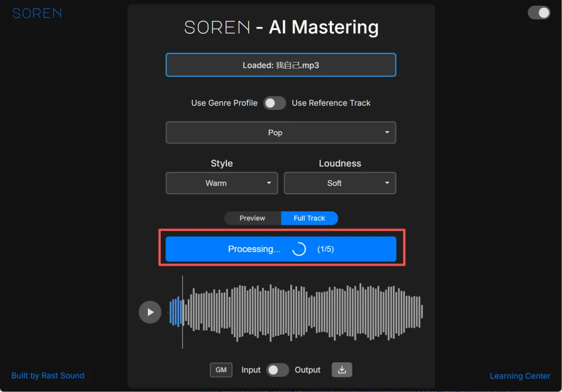Click the Use Reference Track label
The height and width of the screenshot is (392, 562).
point(331,103)
